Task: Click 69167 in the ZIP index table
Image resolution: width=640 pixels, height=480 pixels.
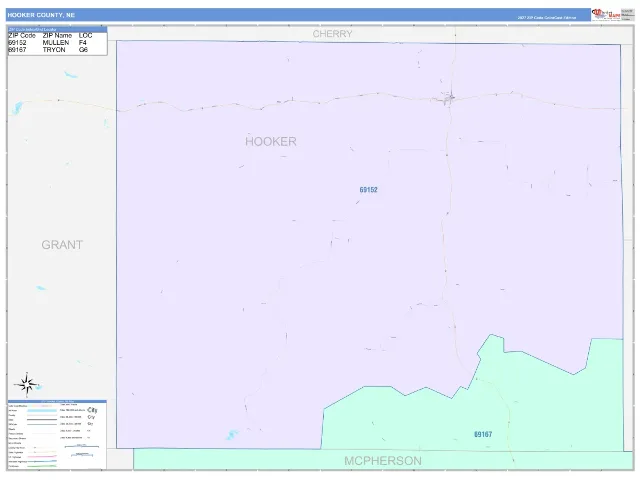Action: [x=18, y=49]
